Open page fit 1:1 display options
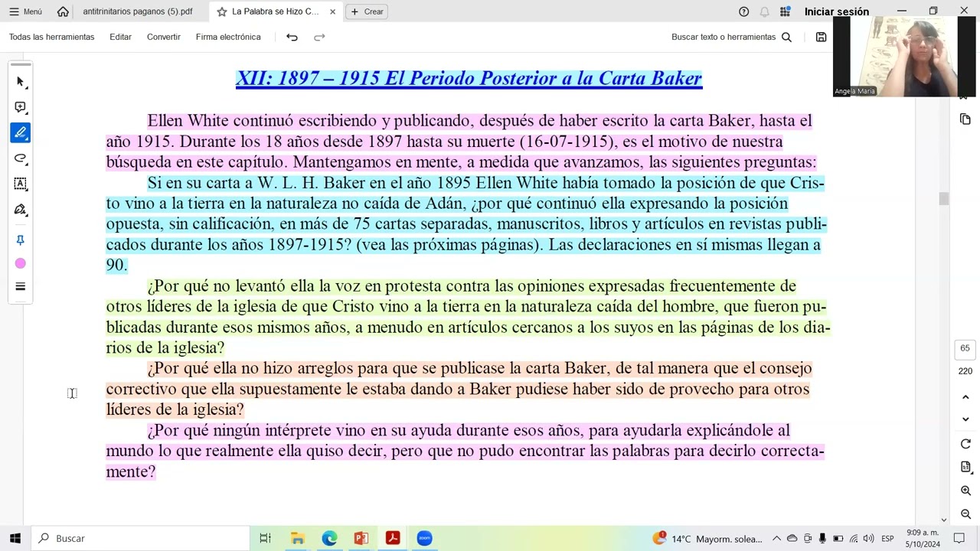Image resolution: width=980 pixels, height=551 pixels. tap(965, 467)
